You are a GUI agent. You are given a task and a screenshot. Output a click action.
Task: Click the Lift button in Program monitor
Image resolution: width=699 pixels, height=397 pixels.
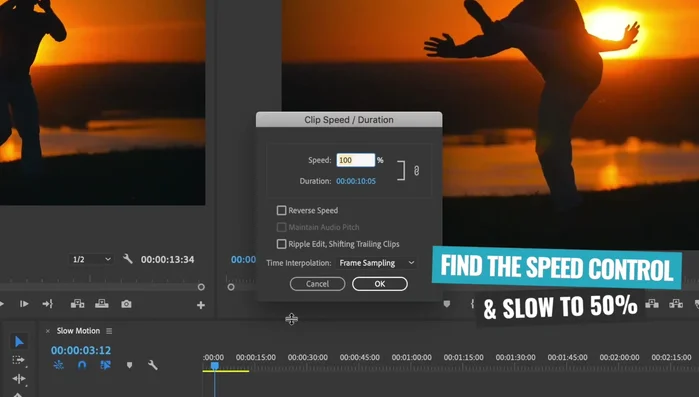[652, 304]
